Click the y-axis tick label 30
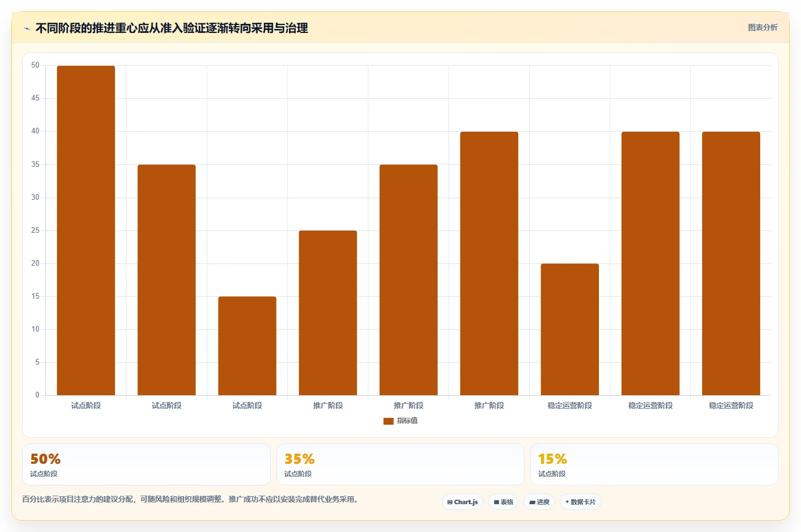The width and height of the screenshot is (801, 532). [36, 198]
